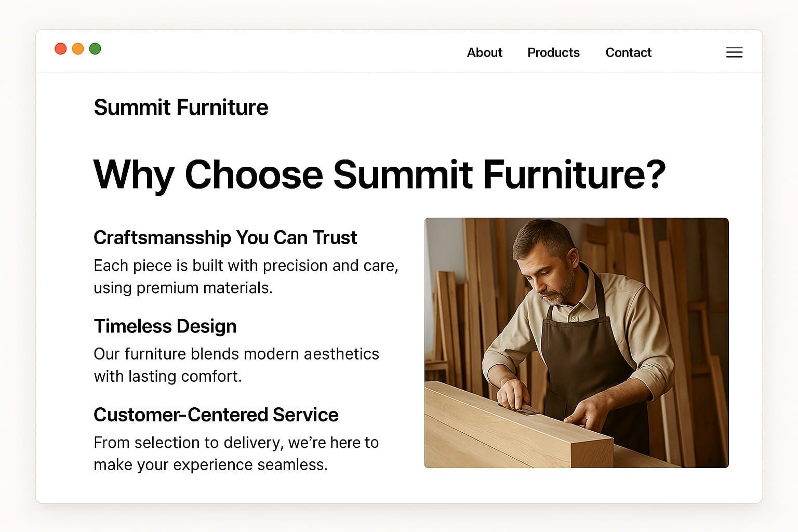Click the Customer-Centered Service heading
Screen dimensions: 798x532
216,415
